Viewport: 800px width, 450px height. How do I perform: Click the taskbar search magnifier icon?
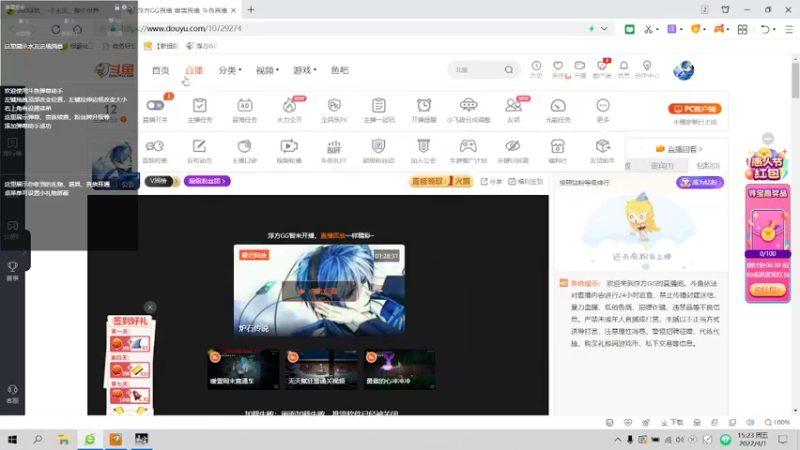pyautogui.click(x=38, y=439)
